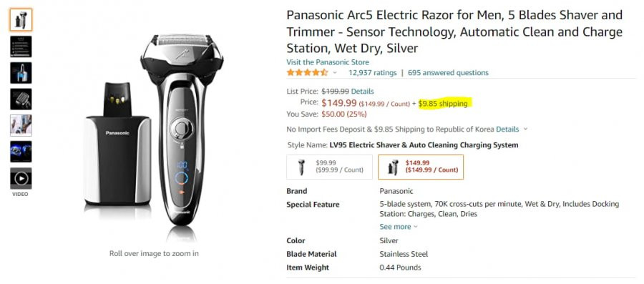
Task: Select the fourth shaver-head close-up thumbnail
Action: point(21,99)
